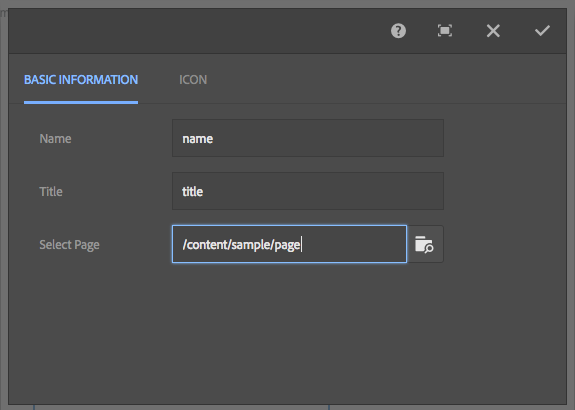Close the dialog with the X icon
This screenshot has height=410, width=575.
(493, 31)
